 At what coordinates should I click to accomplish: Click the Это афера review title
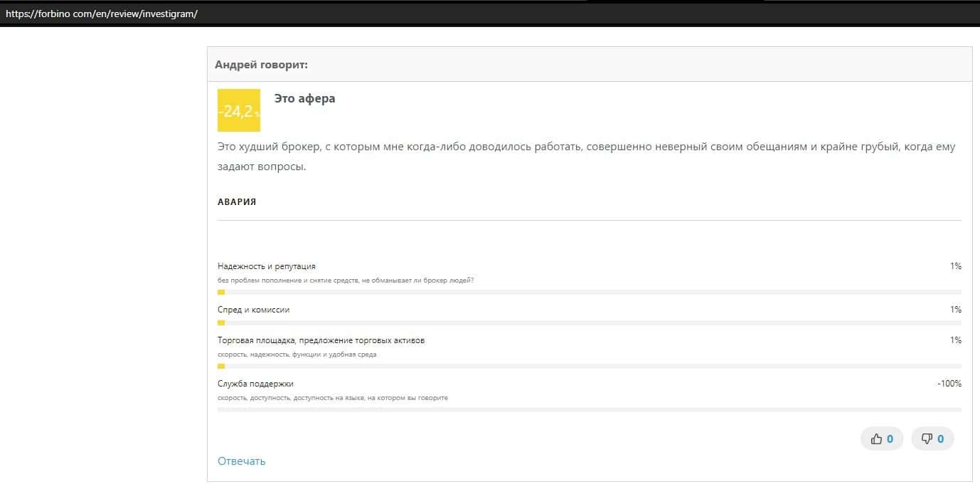pos(304,99)
